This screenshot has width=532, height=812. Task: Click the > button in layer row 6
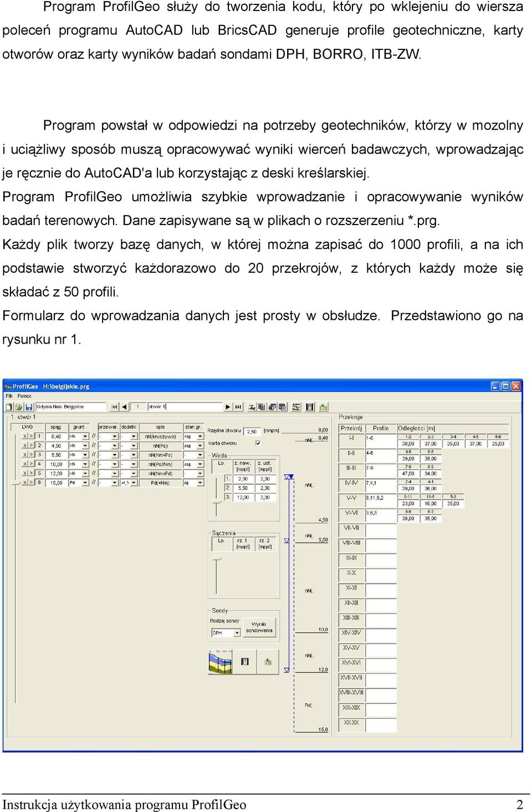click(31, 482)
